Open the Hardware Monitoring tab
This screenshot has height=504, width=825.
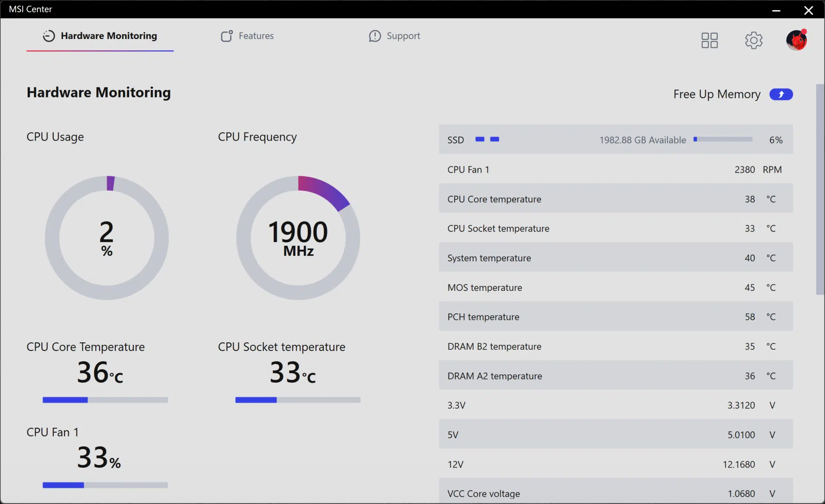(x=100, y=36)
